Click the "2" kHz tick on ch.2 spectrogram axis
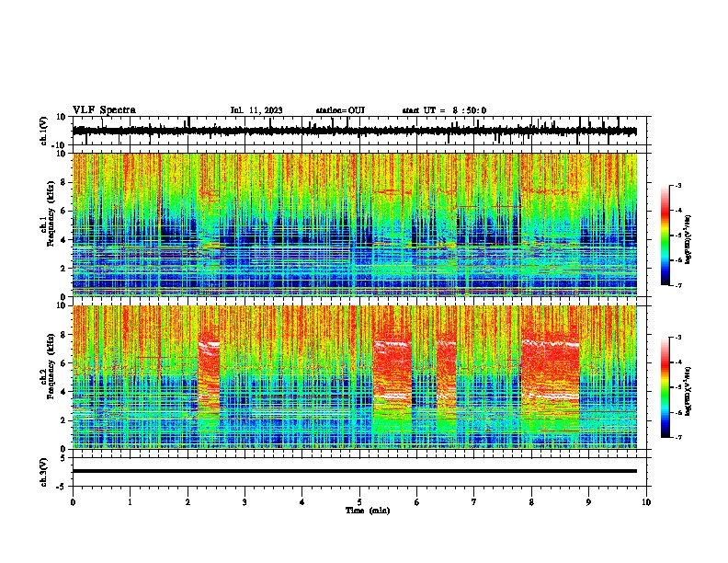This screenshot has width=728, height=563. point(63,420)
